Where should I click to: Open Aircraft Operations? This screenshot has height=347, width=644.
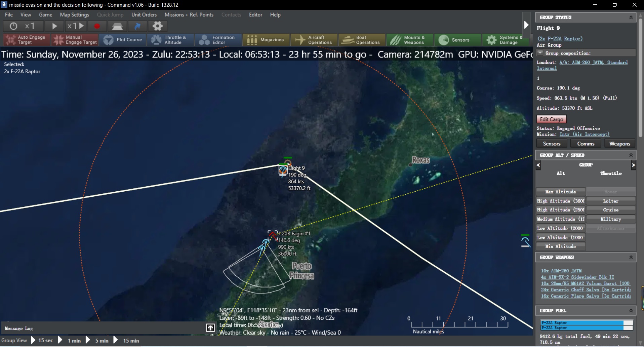[x=314, y=40]
